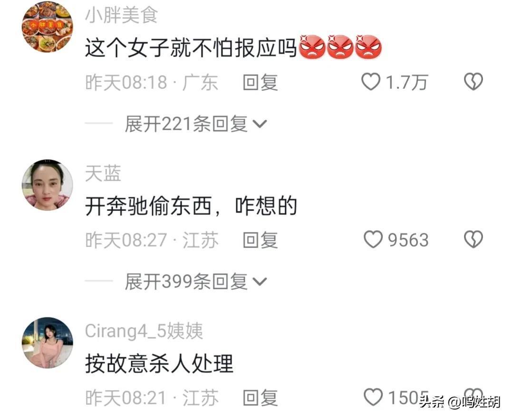Click the chevron next to 展开399条回复
This screenshot has width=512, height=420.
(260, 282)
